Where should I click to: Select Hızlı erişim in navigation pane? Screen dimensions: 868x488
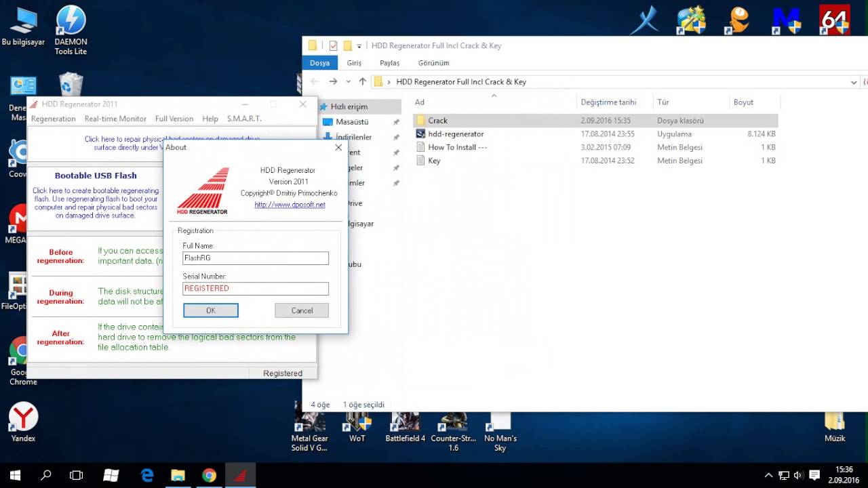pyautogui.click(x=349, y=106)
